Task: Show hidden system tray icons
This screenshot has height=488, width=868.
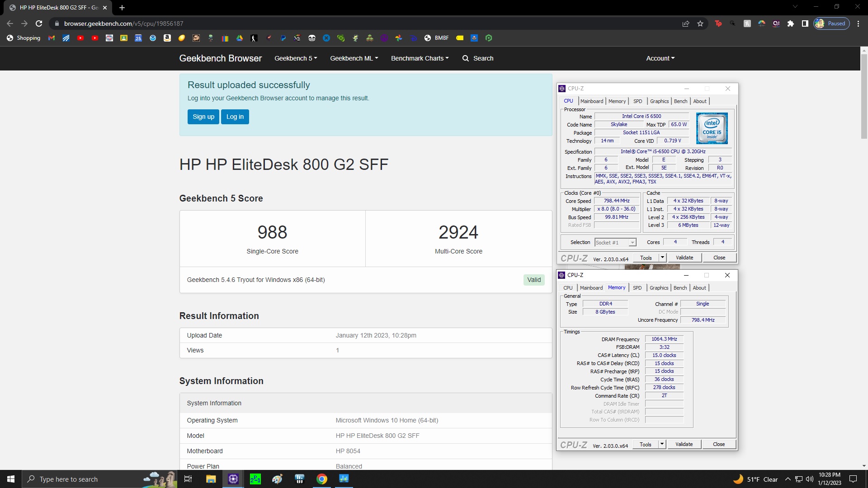Action: (788, 479)
